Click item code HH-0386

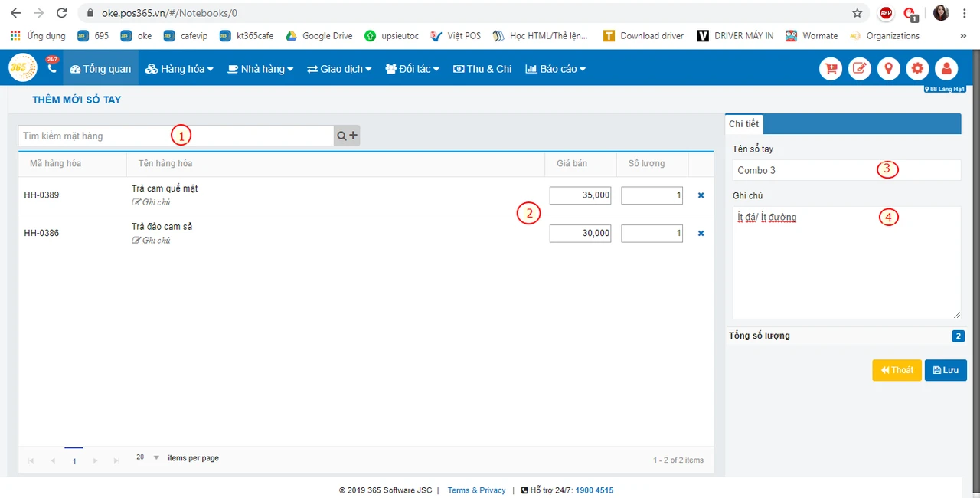click(41, 233)
